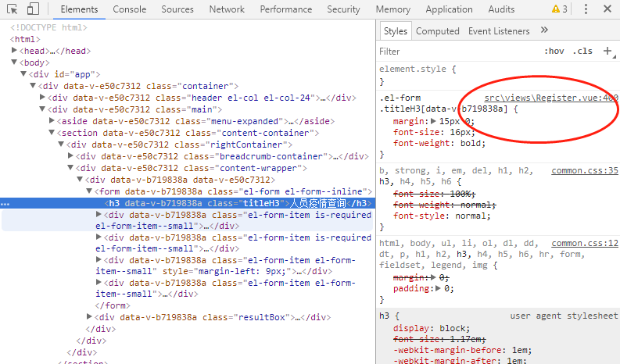Collapse the rightContainer div node

[61, 144]
